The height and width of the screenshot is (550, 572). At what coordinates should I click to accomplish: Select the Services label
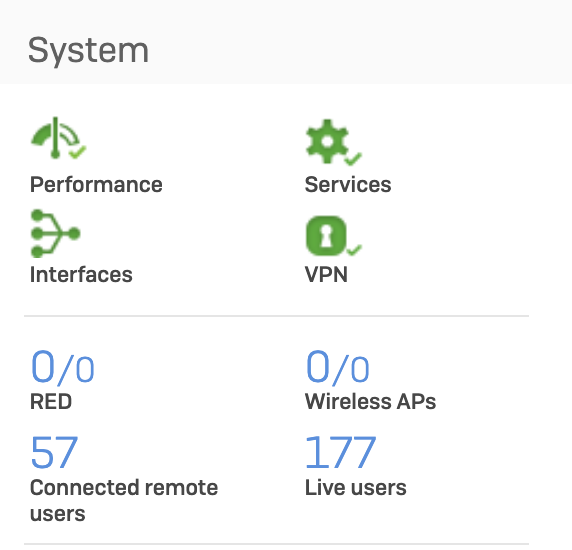(348, 185)
